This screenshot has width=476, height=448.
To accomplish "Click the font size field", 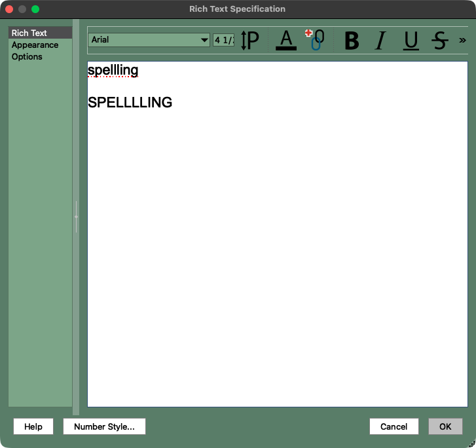I will 223,40.
